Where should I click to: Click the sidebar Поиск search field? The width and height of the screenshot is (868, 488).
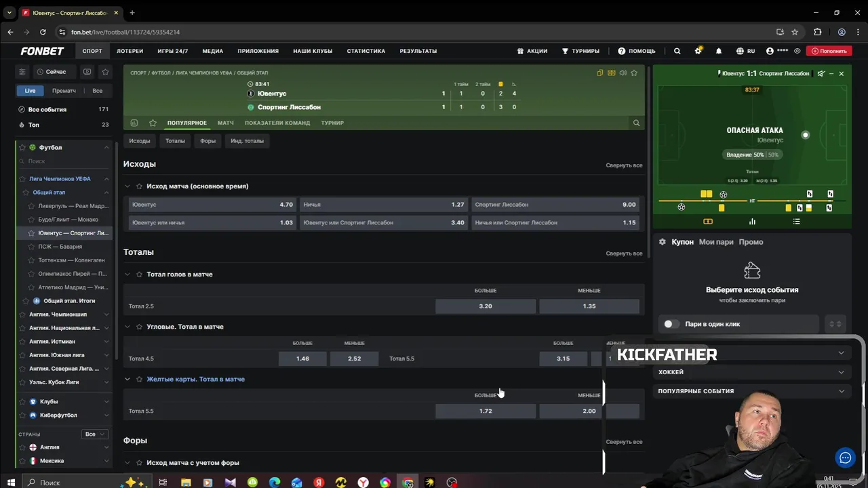64,161
